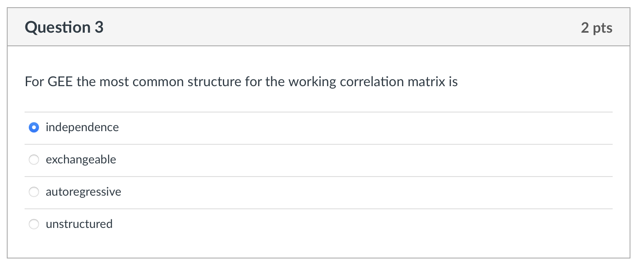The image size is (644, 264).
Task: Click the empty circle beside autoregressive
Action: pos(34,192)
